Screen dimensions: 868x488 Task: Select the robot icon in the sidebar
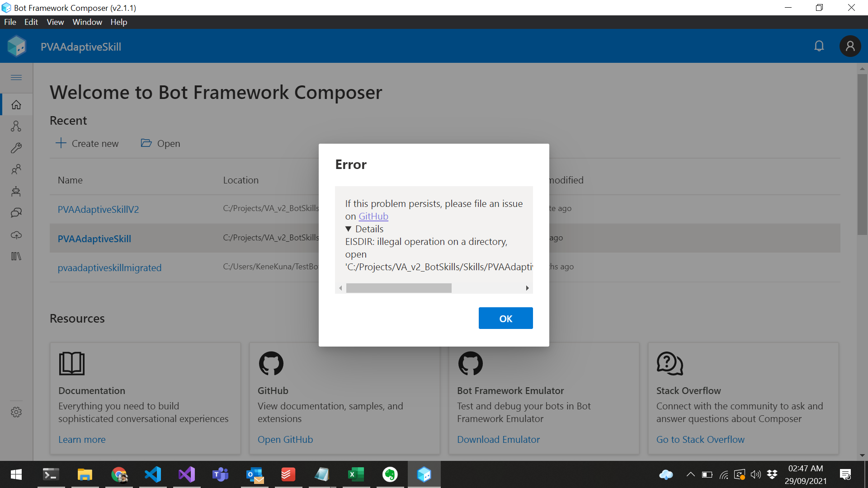click(x=16, y=191)
